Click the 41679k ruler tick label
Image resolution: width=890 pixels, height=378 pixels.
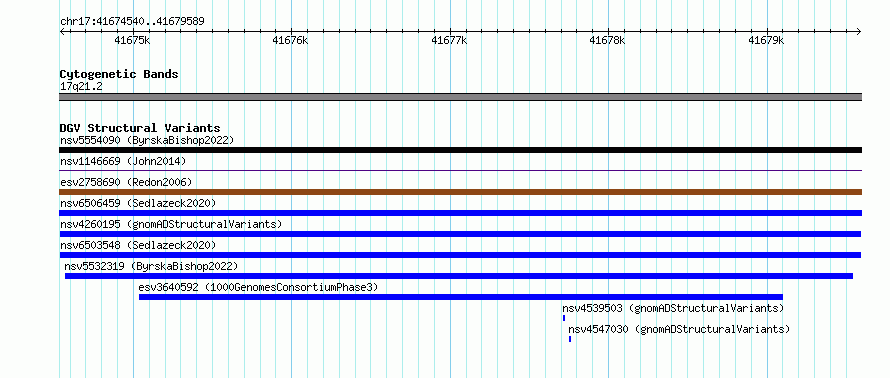(766, 40)
